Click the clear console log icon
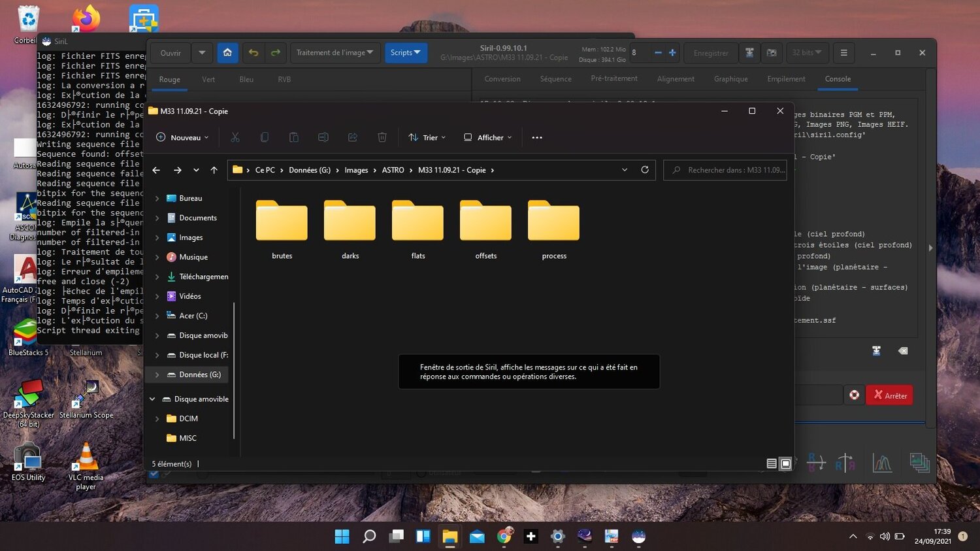The image size is (980, 551). click(x=902, y=351)
